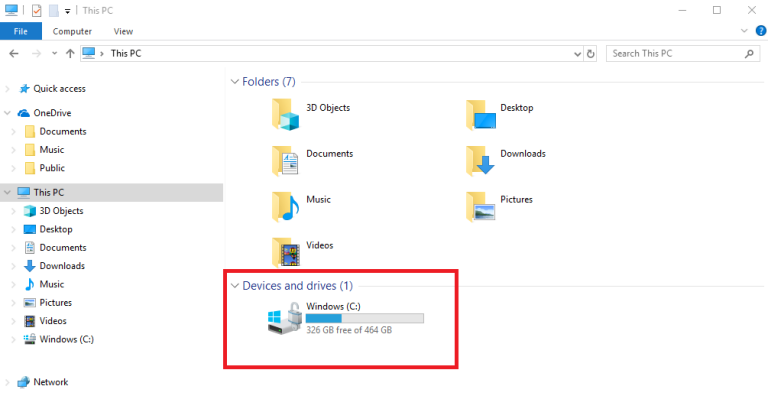This screenshot has width=768, height=399.
Task: Open the File menu tab
Action: [x=21, y=31]
